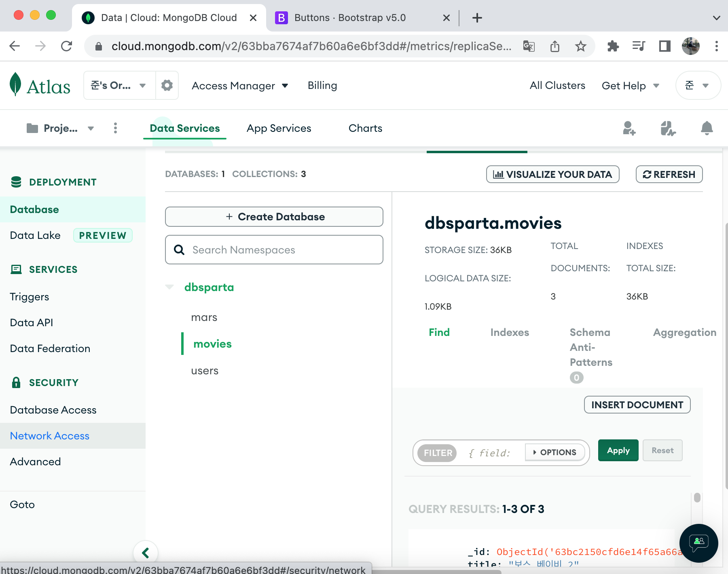Open the support chat bubble
The width and height of the screenshot is (728, 574).
(698, 543)
